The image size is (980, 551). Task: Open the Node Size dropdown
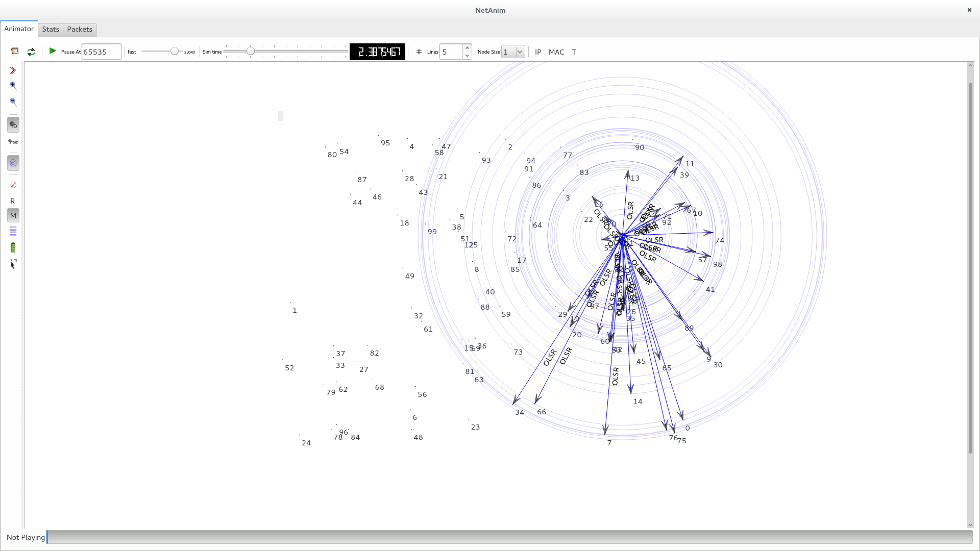pos(513,52)
